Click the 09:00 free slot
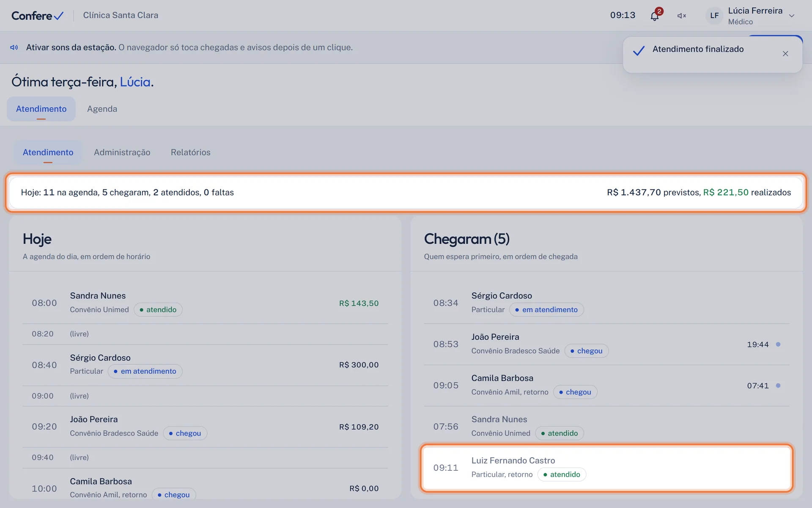 (x=205, y=396)
